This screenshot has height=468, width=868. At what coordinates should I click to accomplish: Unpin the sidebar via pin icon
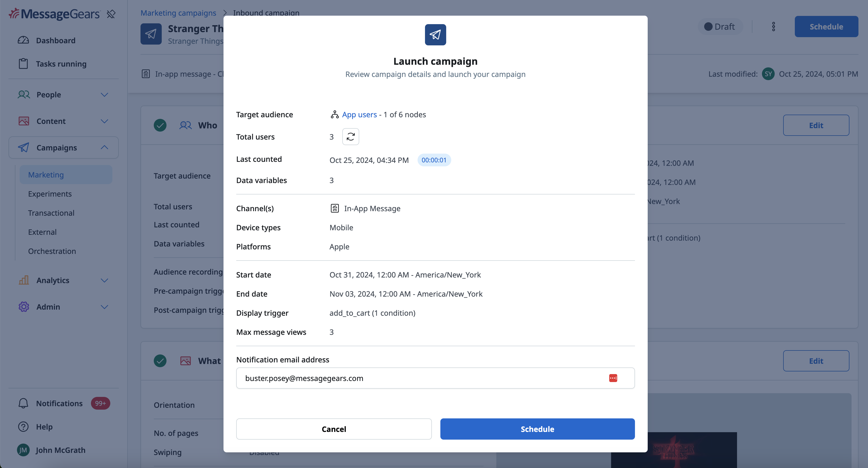[111, 14]
